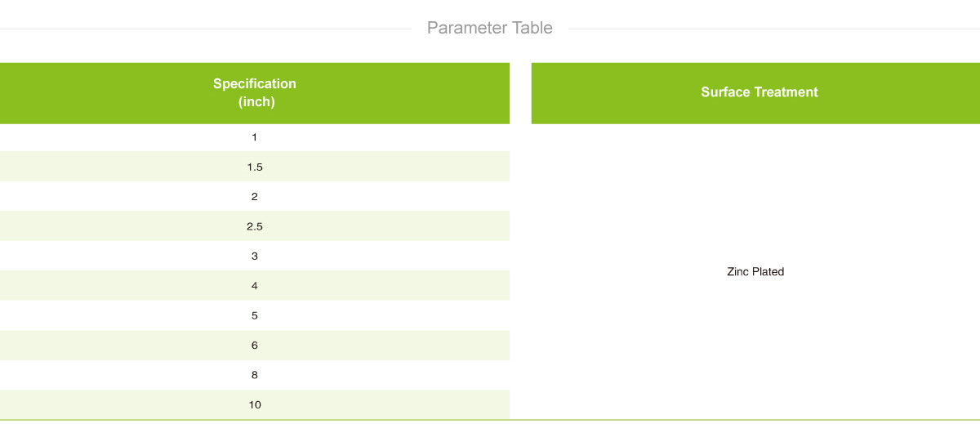Screen dimensions: 980x424
Task: Select the 2 inch specification row
Action: click(x=255, y=197)
